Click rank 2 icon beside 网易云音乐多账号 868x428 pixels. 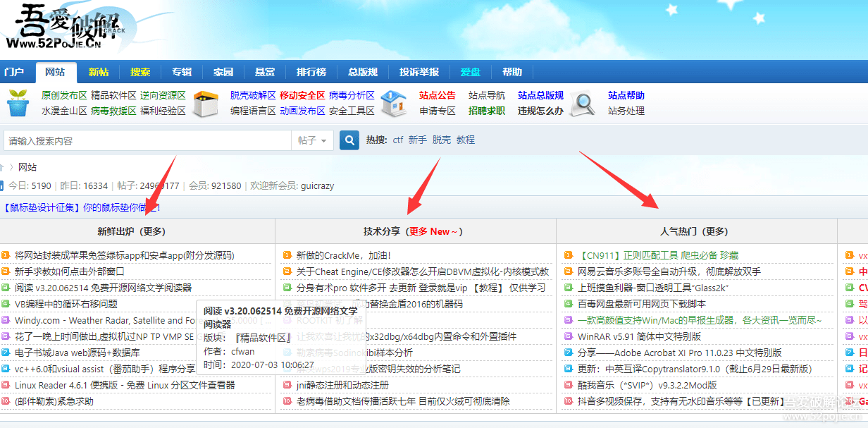click(x=569, y=271)
